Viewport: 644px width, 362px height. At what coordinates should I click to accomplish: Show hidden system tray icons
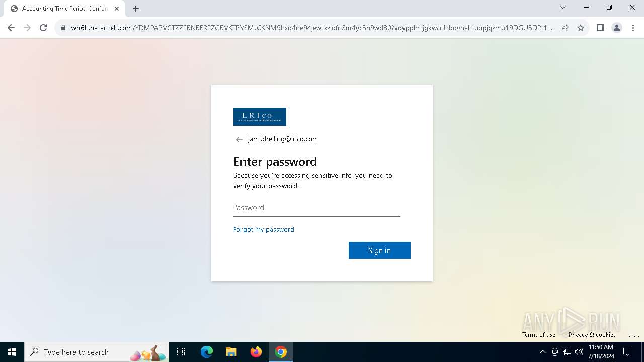[x=542, y=352]
